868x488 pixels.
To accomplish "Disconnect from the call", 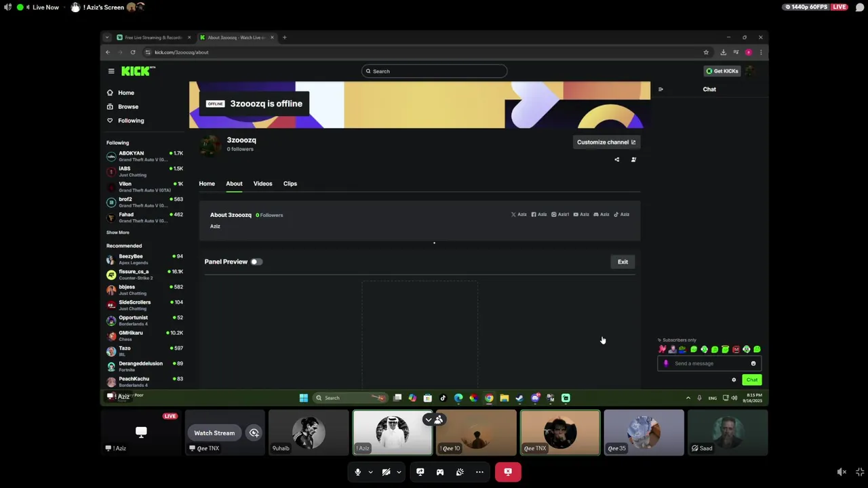I will (x=508, y=472).
